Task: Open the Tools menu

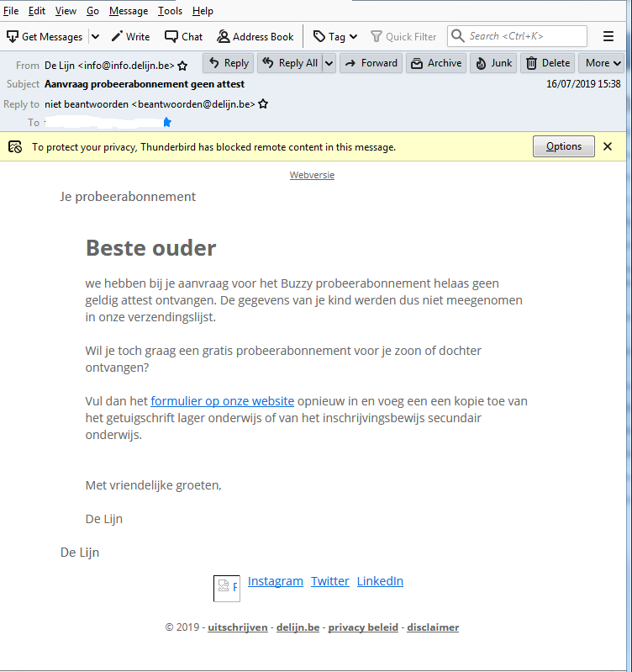Action: click(170, 11)
